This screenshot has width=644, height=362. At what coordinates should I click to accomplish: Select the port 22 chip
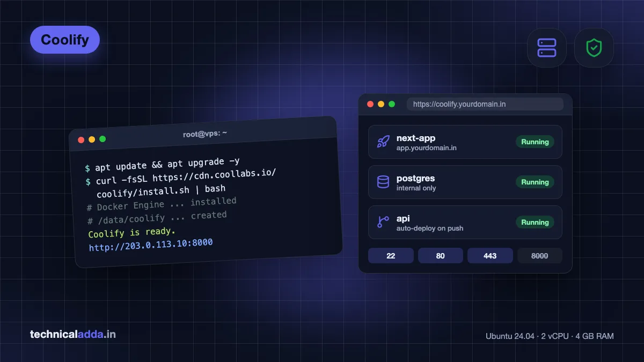tap(391, 256)
